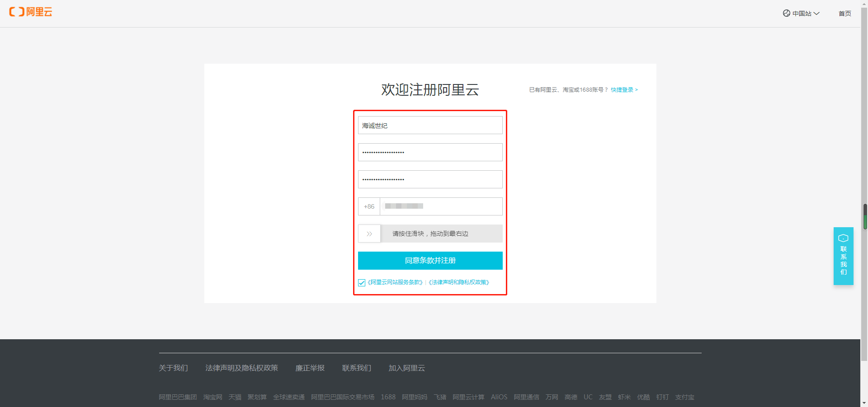Visit the 钉钉 footer link

(662, 397)
